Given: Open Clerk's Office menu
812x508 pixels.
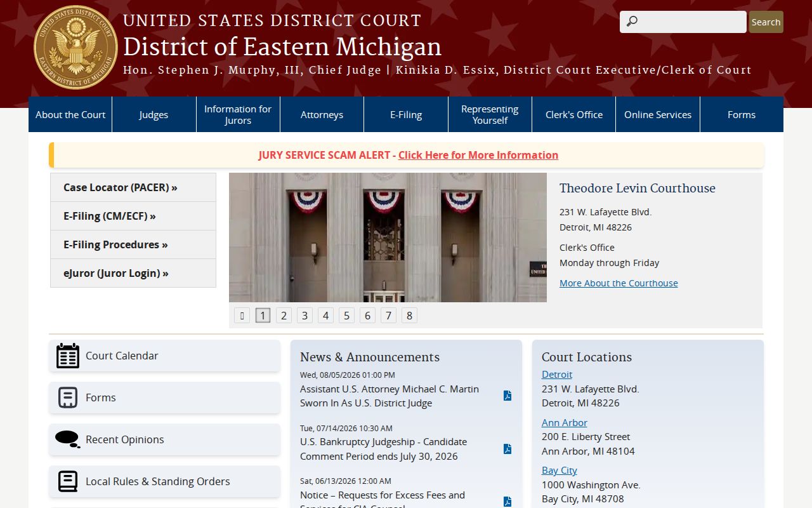Looking at the screenshot, I should pyautogui.click(x=574, y=114).
